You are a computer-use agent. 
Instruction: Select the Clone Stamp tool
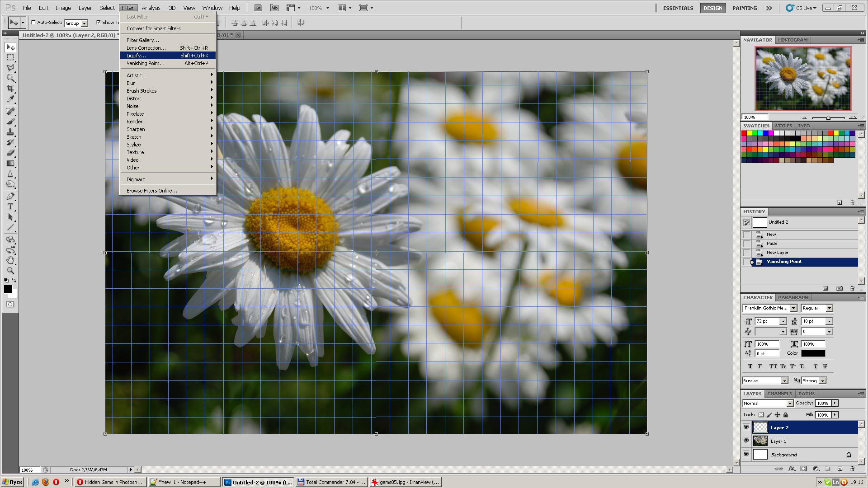10,132
